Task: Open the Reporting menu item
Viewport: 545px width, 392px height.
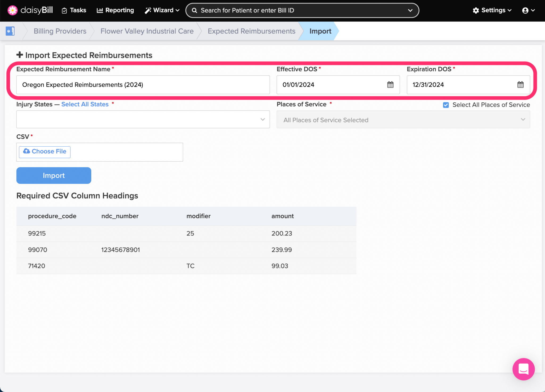Action: 115,10
